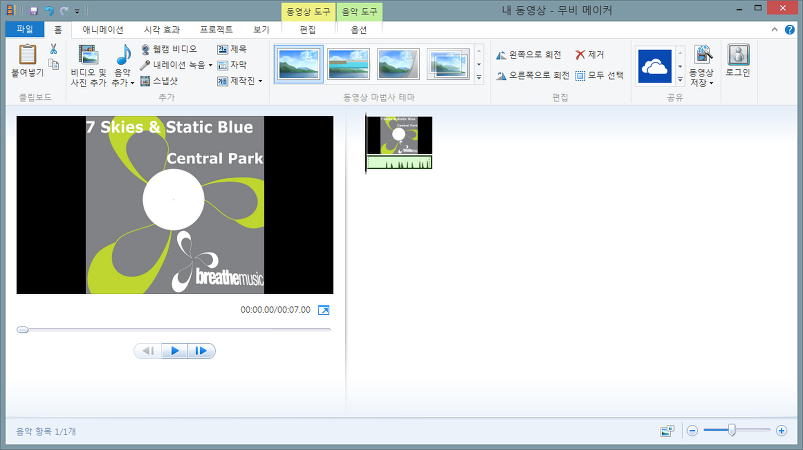
Task: Show next row of AutoMovie themes
Action: click(479, 65)
